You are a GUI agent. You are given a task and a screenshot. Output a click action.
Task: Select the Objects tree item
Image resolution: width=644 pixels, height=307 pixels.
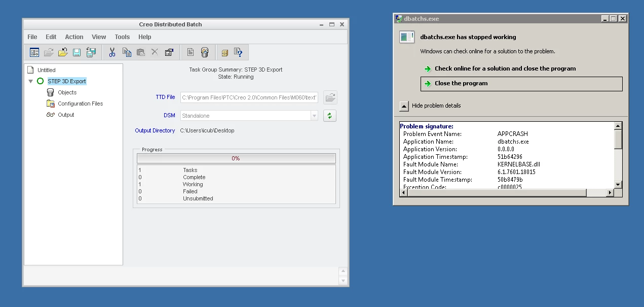67,92
